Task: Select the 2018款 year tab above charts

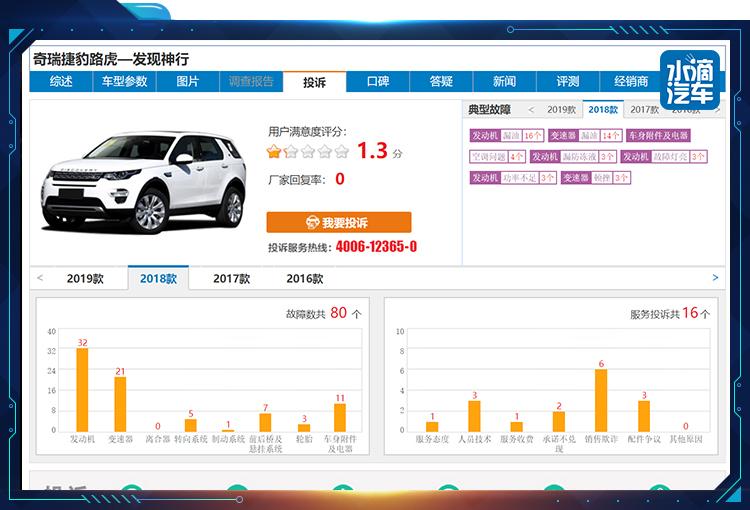Action: [158, 278]
